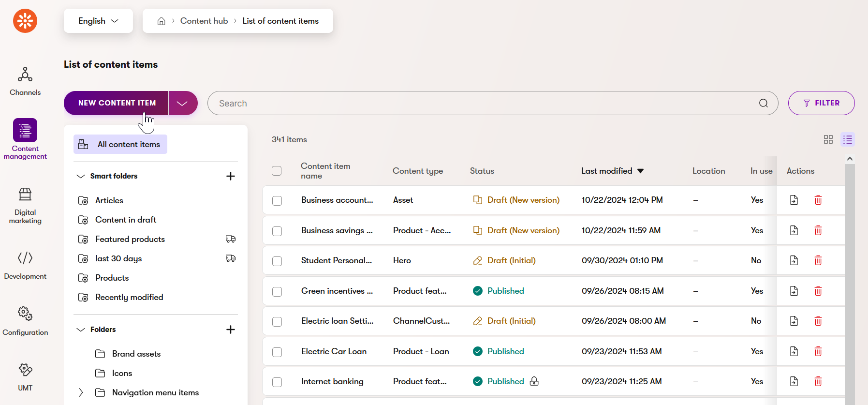The width and height of the screenshot is (868, 405).
Task: Select all items with header checkbox
Action: click(x=277, y=171)
